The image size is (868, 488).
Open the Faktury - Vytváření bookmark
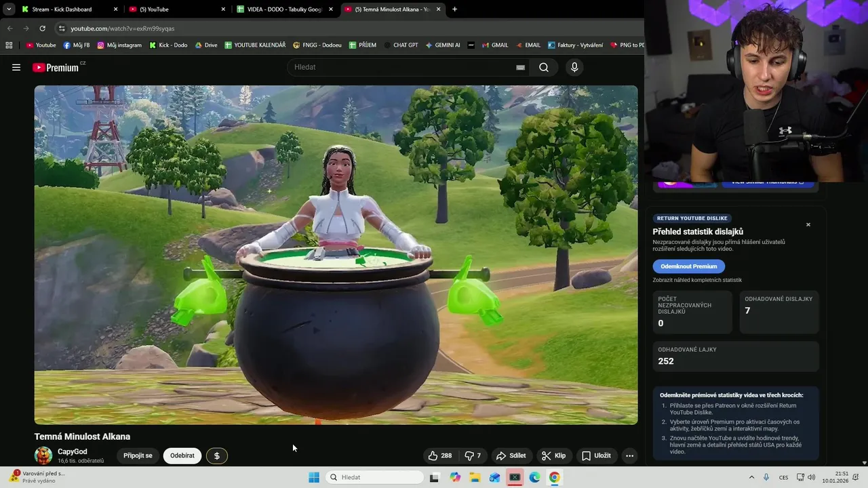click(575, 45)
